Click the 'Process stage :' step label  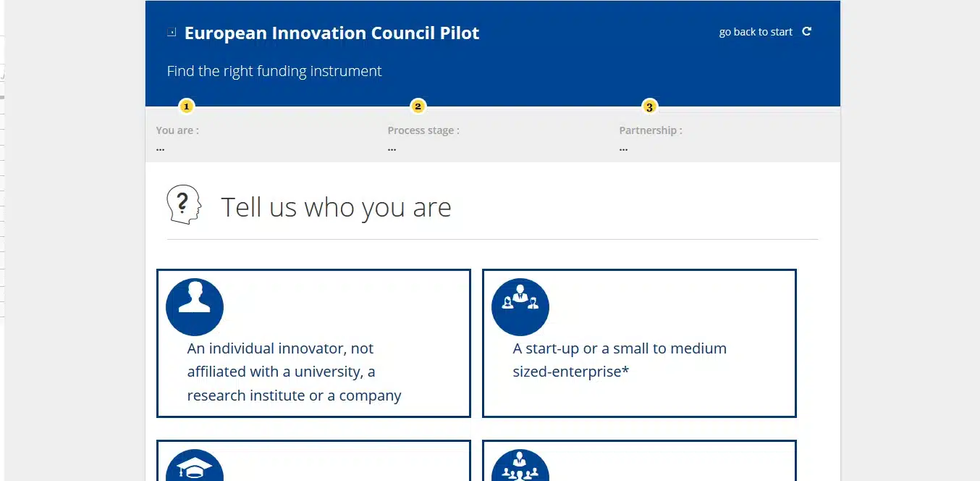[x=423, y=130]
